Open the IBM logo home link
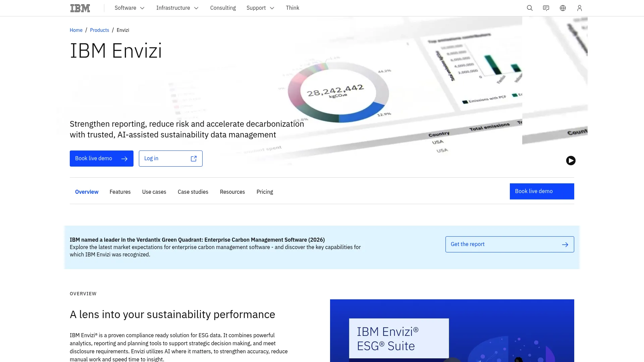The width and height of the screenshot is (644, 362). pos(80,8)
